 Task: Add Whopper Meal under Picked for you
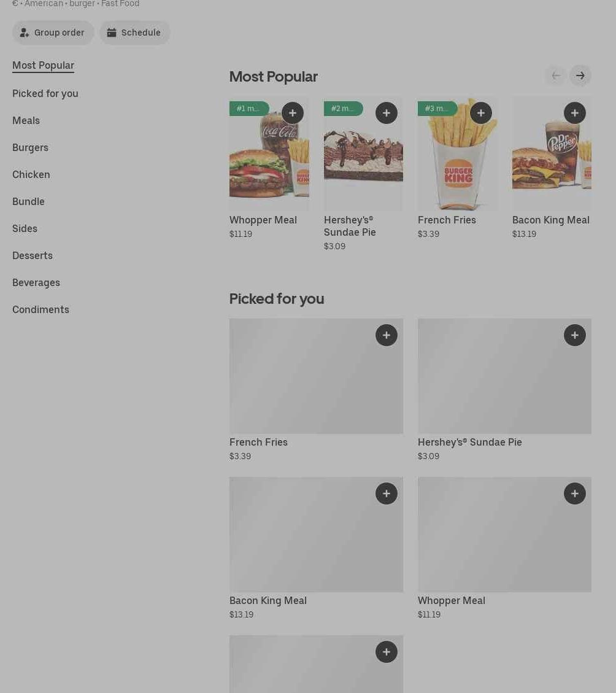point(575,494)
